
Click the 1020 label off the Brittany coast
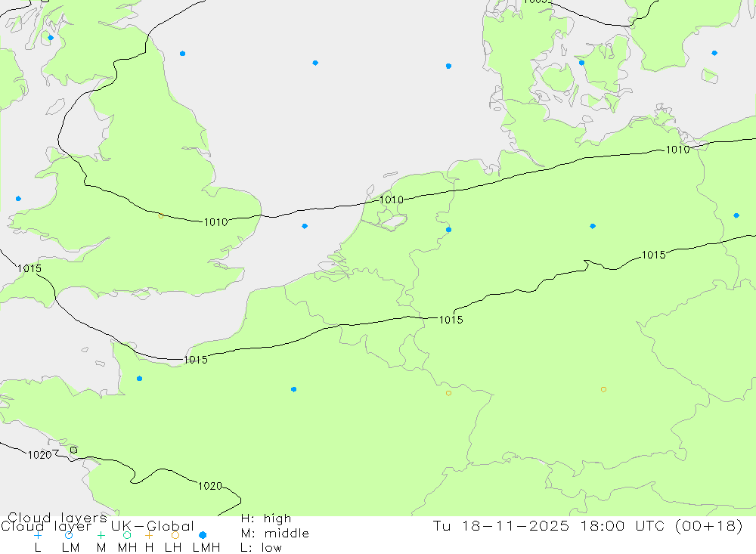39,455
